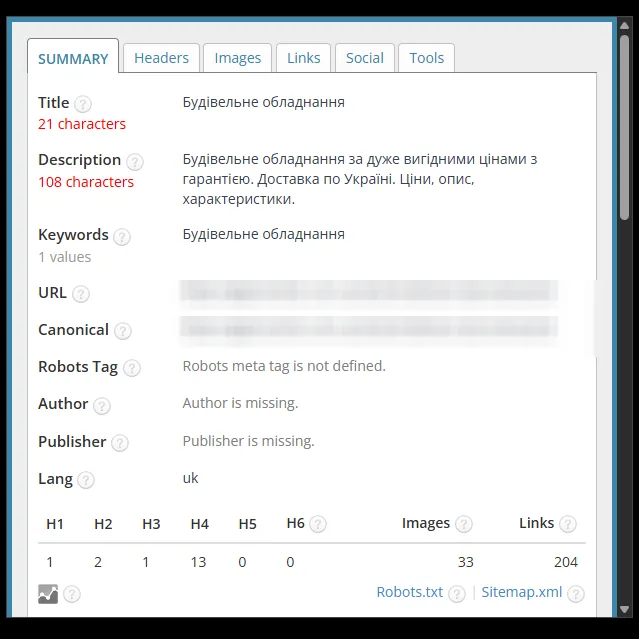The width and height of the screenshot is (639, 639).
Task: Click help icon after Robots.txt
Action: pos(457,594)
